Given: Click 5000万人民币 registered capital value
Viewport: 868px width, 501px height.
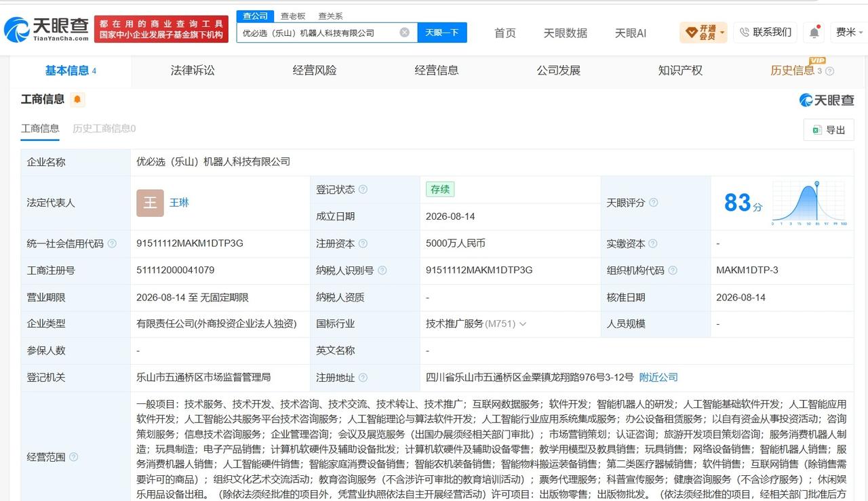Looking at the screenshot, I should (456, 243).
